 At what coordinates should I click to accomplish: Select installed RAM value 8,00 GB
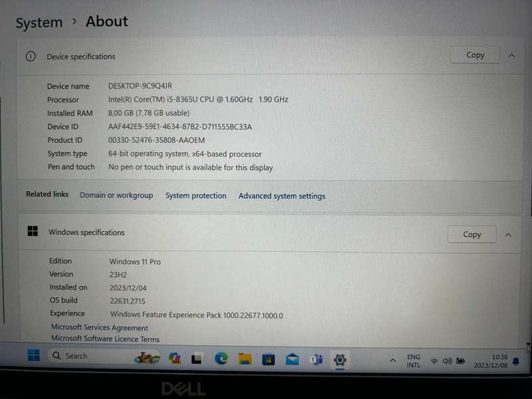pyautogui.click(x=149, y=113)
